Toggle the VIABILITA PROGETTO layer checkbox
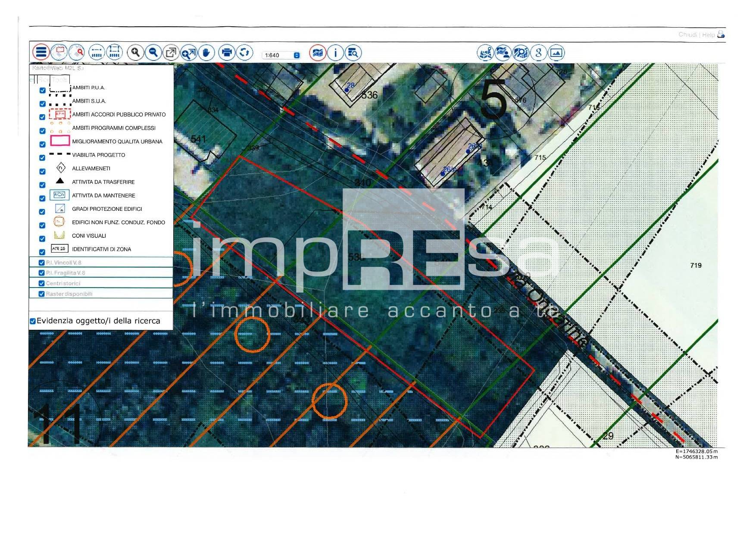The height and width of the screenshot is (535, 756). pyautogui.click(x=42, y=158)
